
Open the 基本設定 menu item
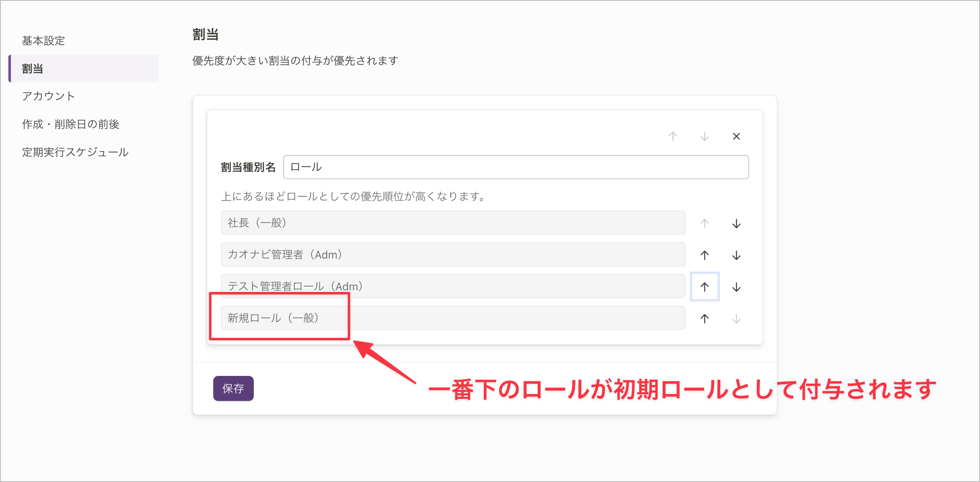click(x=43, y=41)
